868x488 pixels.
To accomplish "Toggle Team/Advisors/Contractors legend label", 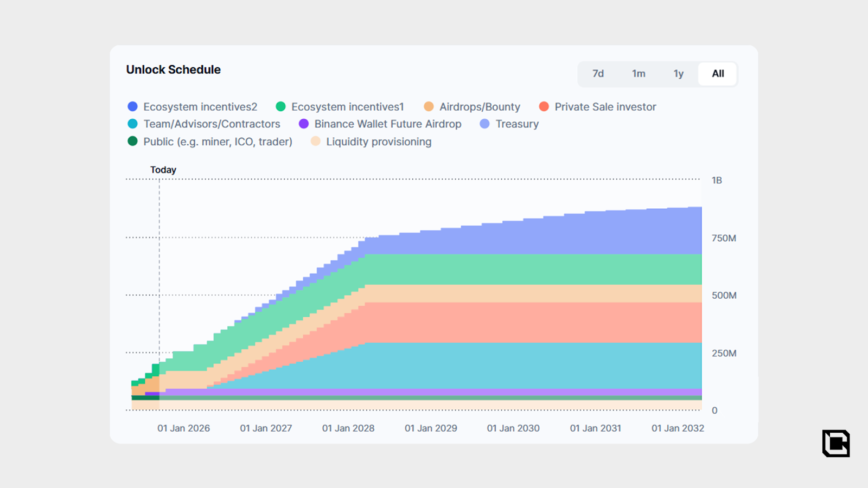I will 212,124.
